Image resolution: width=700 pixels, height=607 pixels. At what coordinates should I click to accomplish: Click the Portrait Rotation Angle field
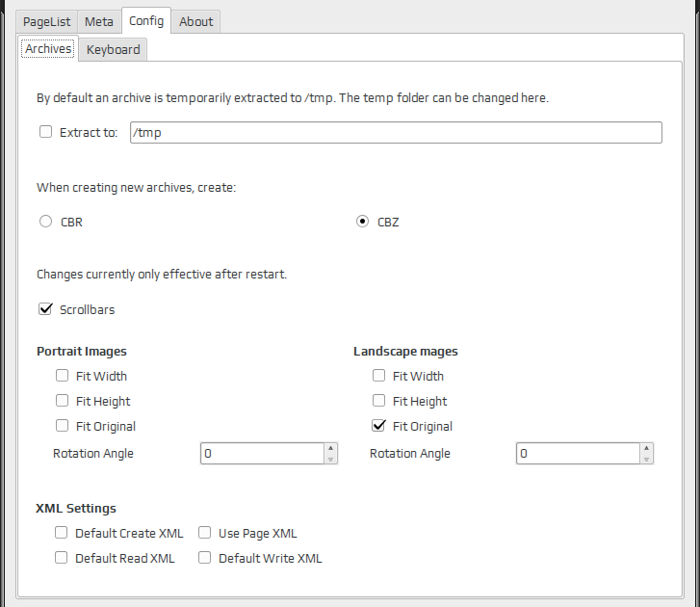[262, 454]
